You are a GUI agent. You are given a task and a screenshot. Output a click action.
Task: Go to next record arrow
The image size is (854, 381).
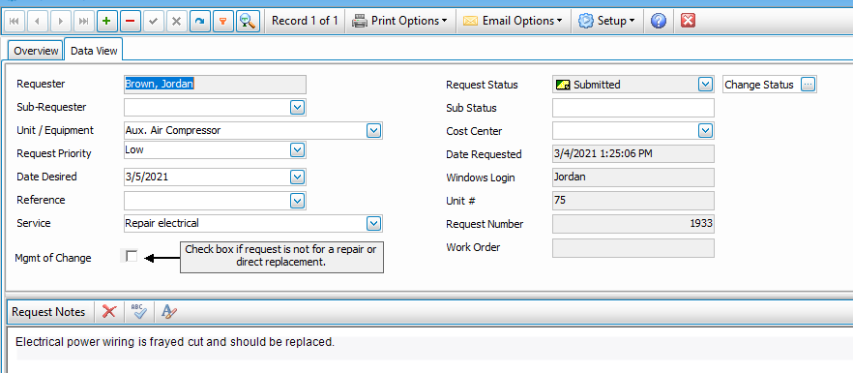pyautogui.click(x=60, y=22)
